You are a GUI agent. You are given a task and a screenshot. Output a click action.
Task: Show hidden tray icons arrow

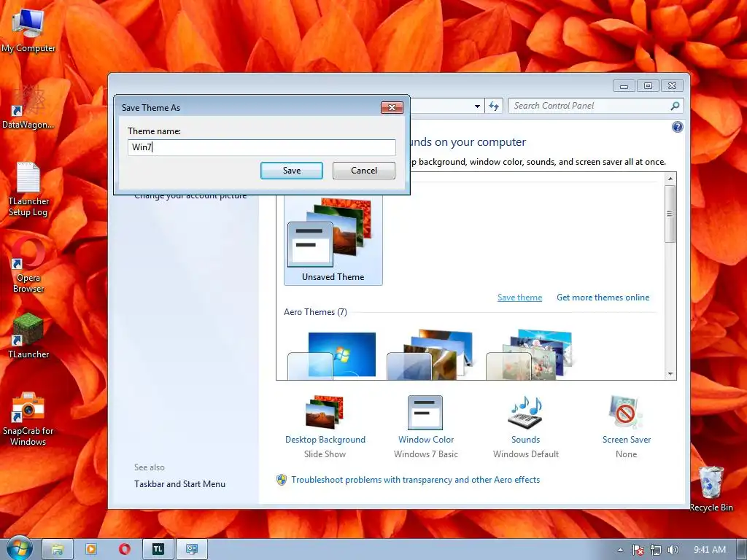620,550
